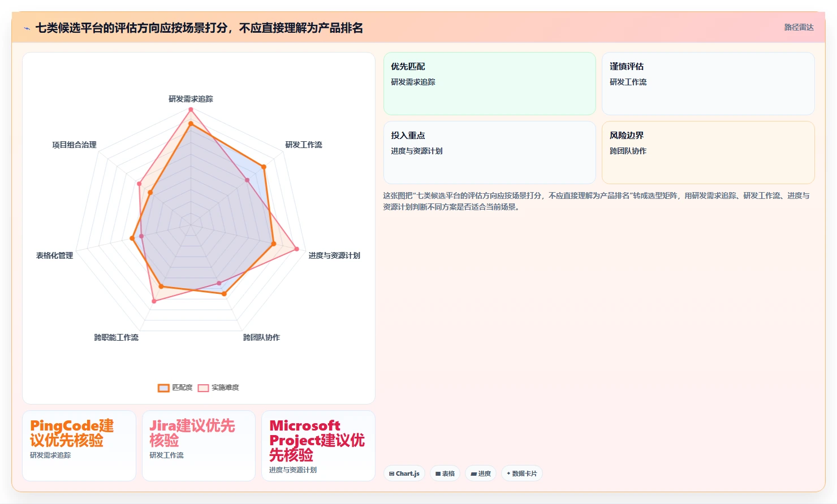Image resolution: width=837 pixels, height=504 pixels.
Task: Click the small icon before the page title
Action: (27, 28)
